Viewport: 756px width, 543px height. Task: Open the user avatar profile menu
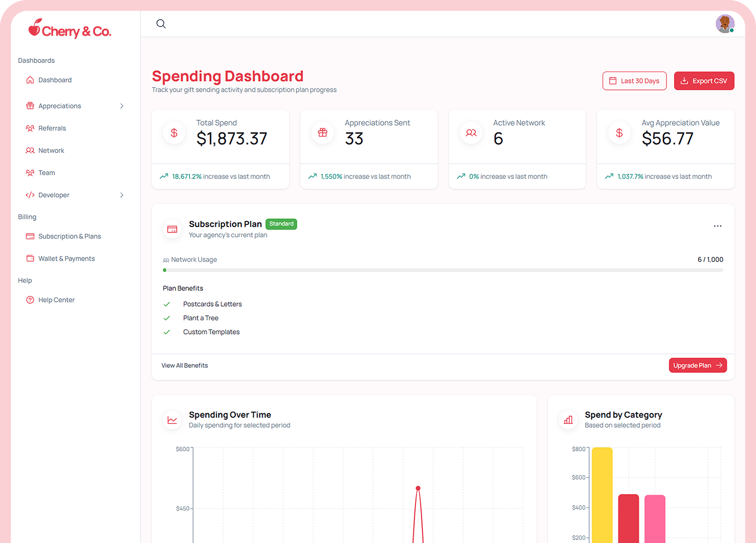[x=725, y=24]
